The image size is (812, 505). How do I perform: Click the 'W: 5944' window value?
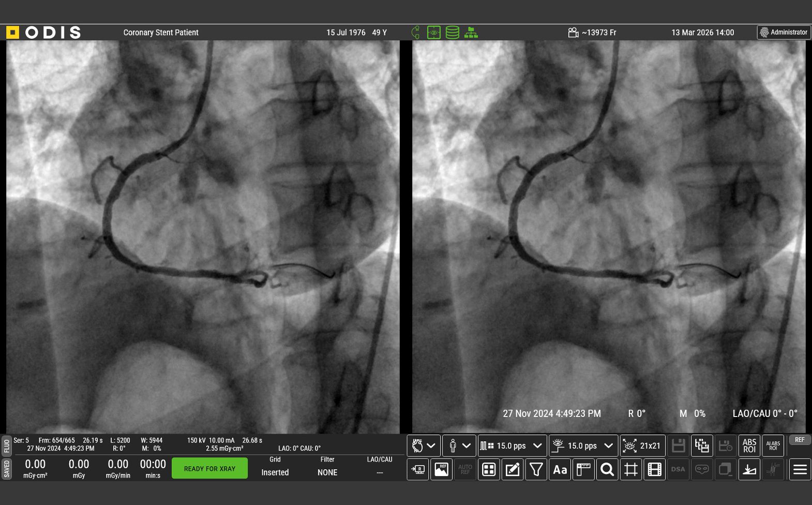(152, 440)
